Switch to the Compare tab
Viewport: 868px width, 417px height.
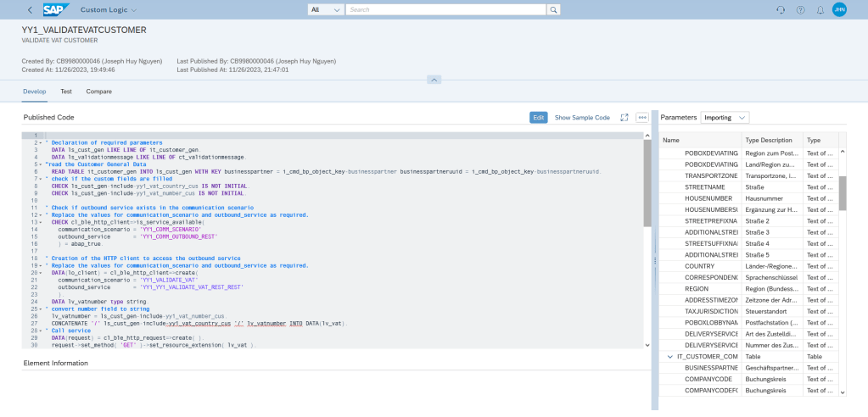coord(98,91)
